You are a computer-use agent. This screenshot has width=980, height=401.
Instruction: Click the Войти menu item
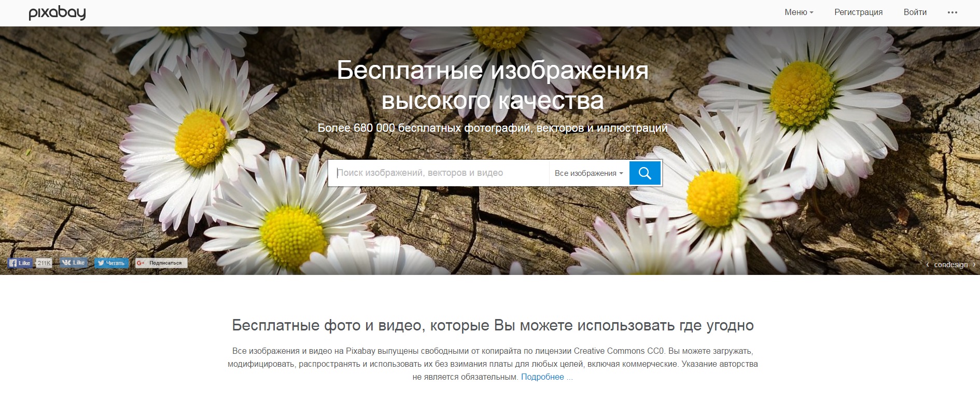(915, 12)
